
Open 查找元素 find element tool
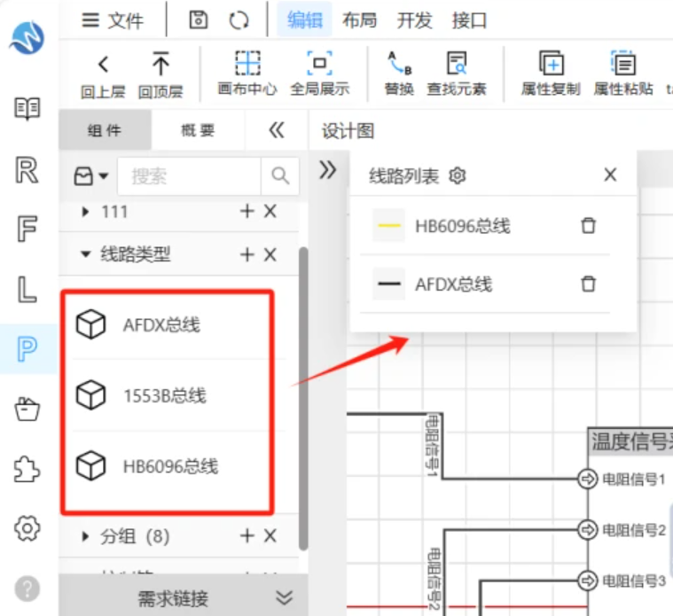pyautogui.click(x=457, y=74)
